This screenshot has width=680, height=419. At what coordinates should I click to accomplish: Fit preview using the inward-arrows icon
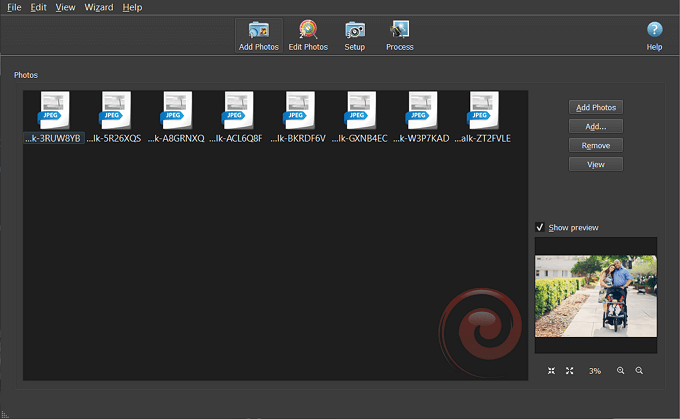tap(551, 370)
